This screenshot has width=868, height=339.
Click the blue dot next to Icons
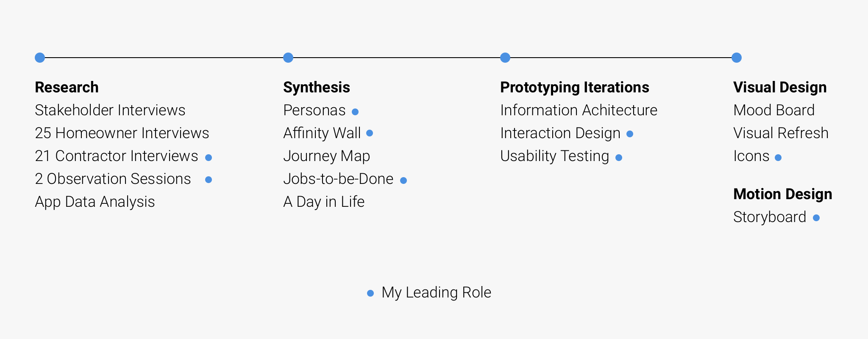(x=778, y=158)
